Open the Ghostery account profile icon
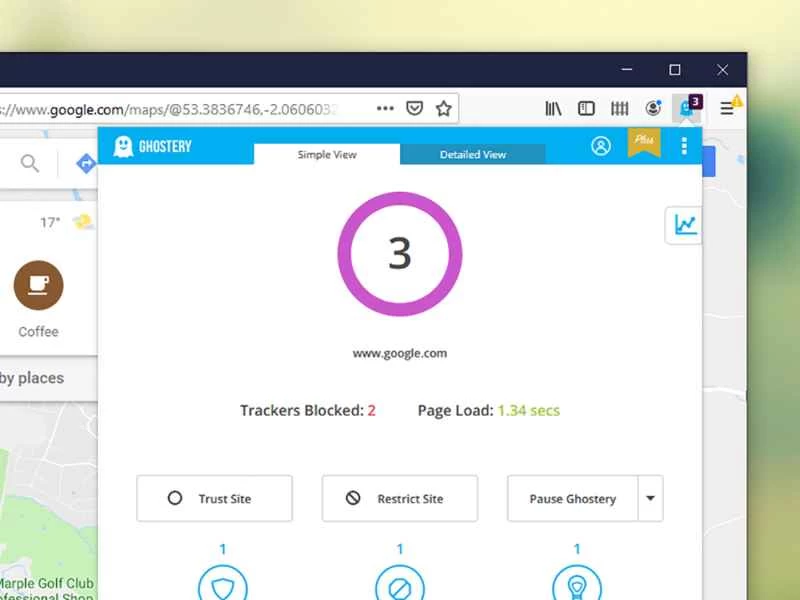 (601, 146)
